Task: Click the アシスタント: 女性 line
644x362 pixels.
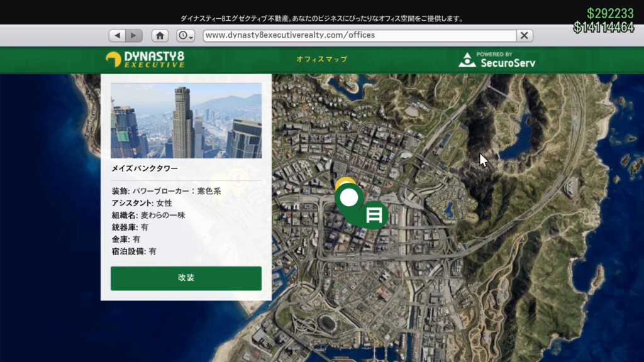Action: (x=142, y=203)
